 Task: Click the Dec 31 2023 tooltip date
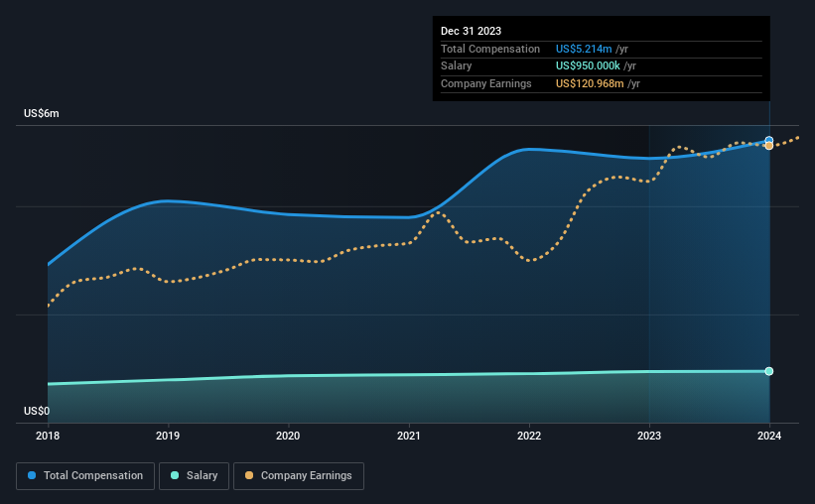(x=471, y=31)
